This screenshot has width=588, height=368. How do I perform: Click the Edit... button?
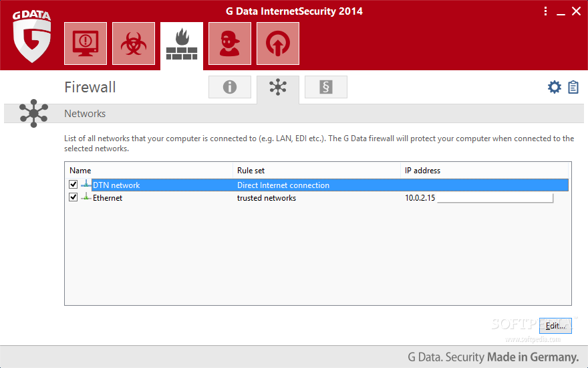pos(555,326)
